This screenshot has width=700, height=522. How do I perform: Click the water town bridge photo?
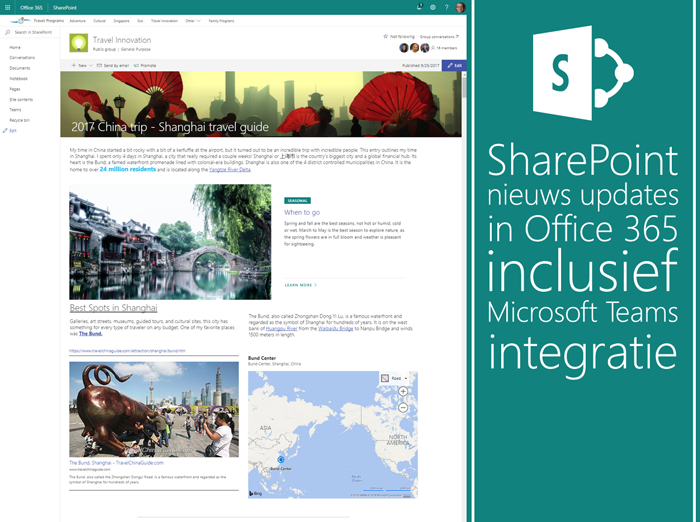[x=170, y=242]
